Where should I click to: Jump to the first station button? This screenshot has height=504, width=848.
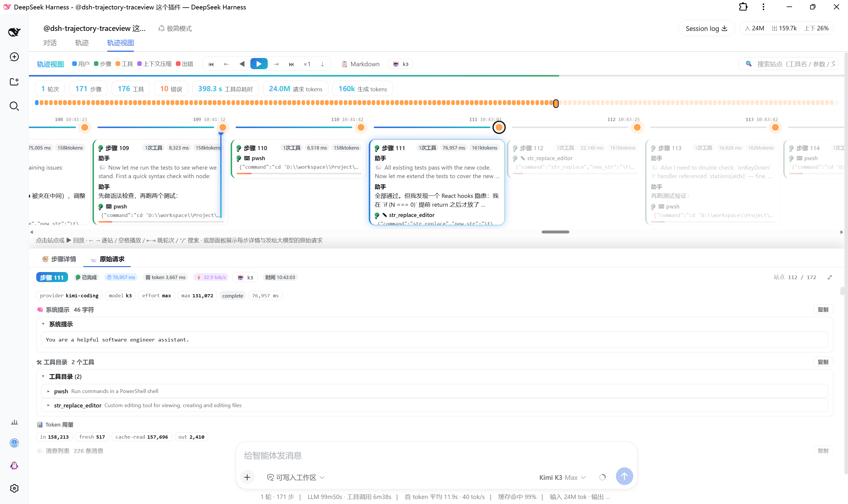pyautogui.click(x=211, y=64)
